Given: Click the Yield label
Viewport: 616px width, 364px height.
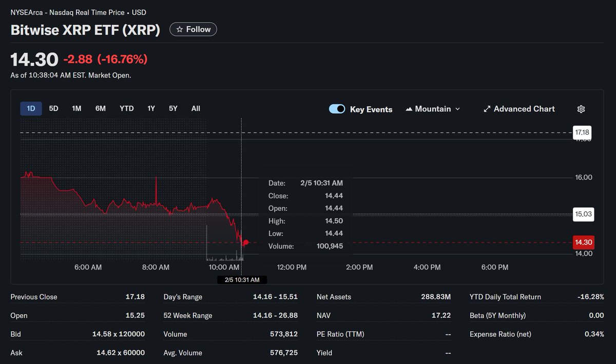Looking at the screenshot, I should 324,353.
